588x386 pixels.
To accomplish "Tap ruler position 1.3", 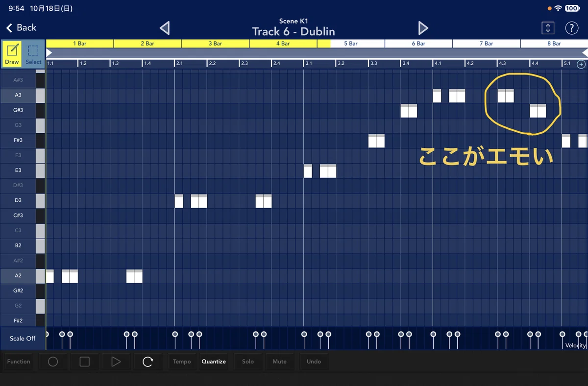I will tap(115, 64).
